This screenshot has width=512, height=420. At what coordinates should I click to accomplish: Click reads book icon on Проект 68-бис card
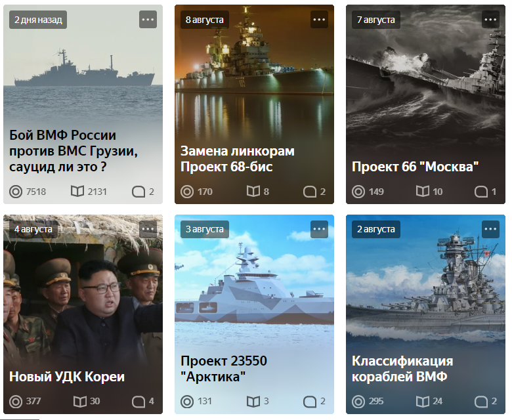click(x=253, y=191)
